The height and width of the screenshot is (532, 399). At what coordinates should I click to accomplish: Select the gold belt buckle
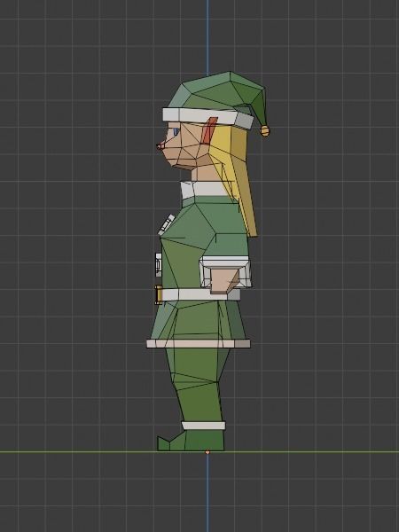pyautogui.click(x=158, y=294)
